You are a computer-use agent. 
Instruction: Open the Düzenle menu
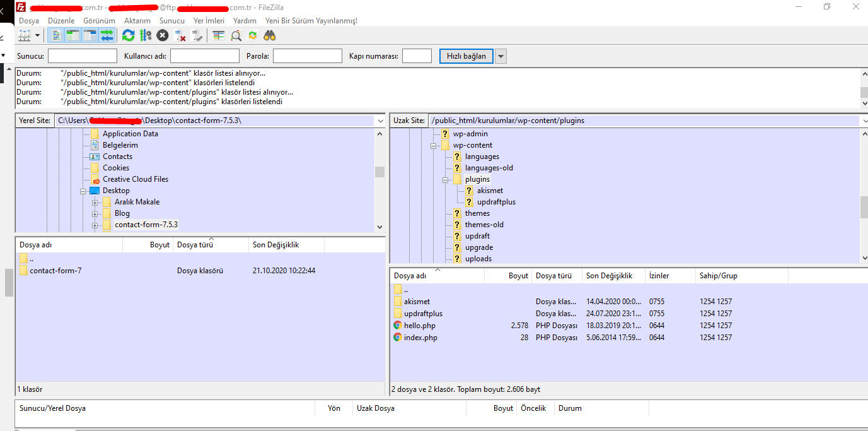click(61, 21)
